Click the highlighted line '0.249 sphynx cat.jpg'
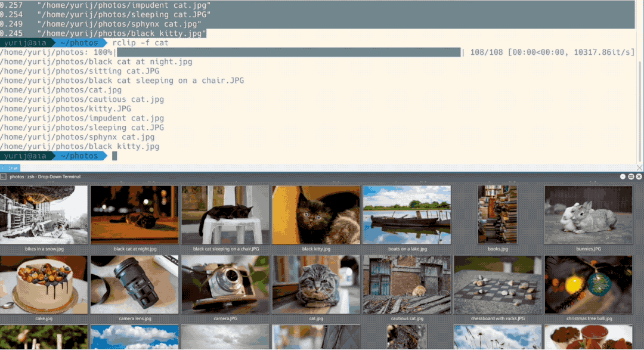The height and width of the screenshot is (350, 644). [x=101, y=24]
